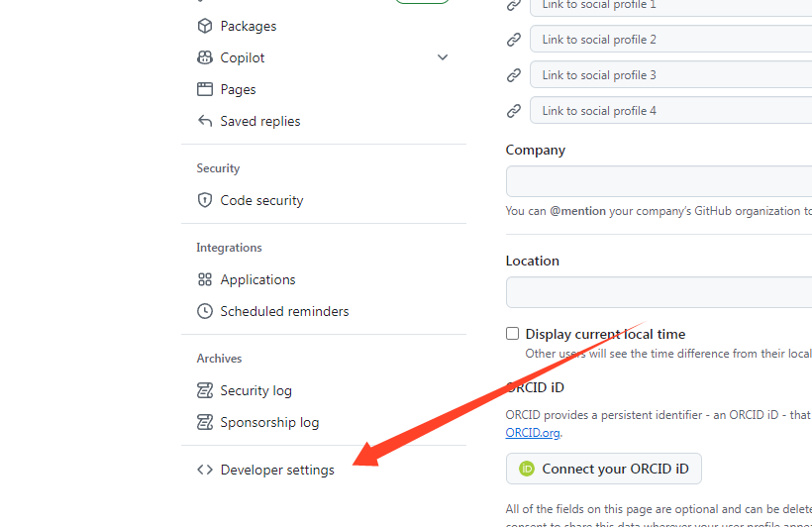This screenshot has width=812, height=527.
Task: Enable Display current local time checkbox
Action: 512,333
